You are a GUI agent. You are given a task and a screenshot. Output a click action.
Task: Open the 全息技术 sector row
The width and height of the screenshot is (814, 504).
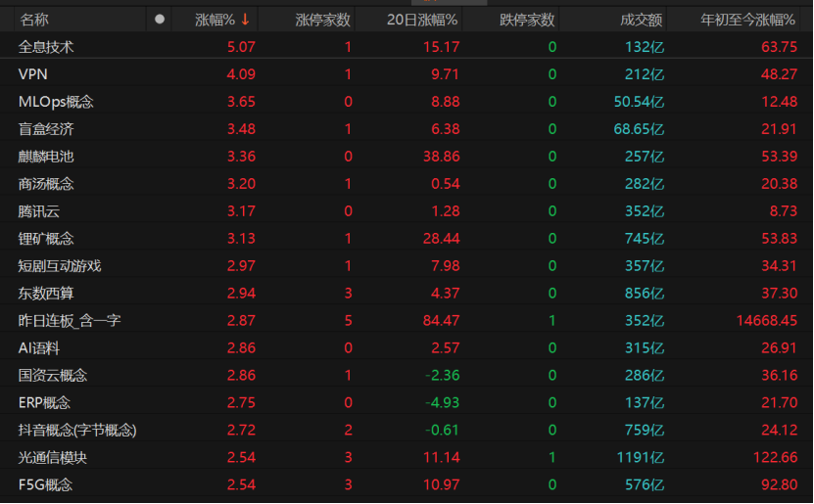pos(407,47)
